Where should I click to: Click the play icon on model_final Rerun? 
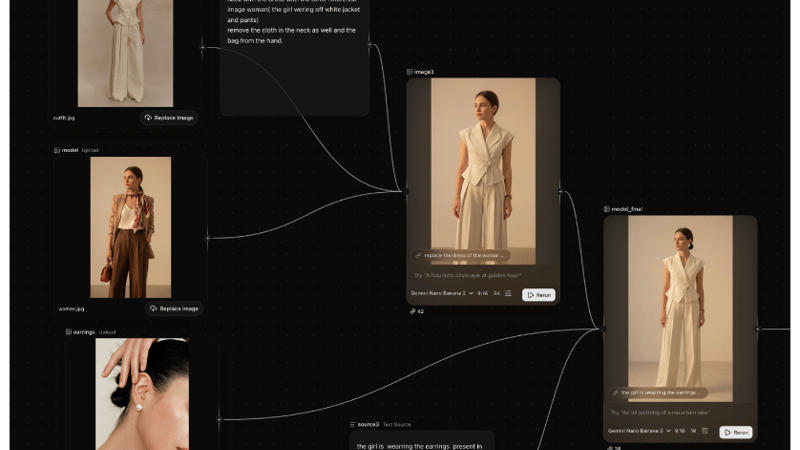(728, 433)
